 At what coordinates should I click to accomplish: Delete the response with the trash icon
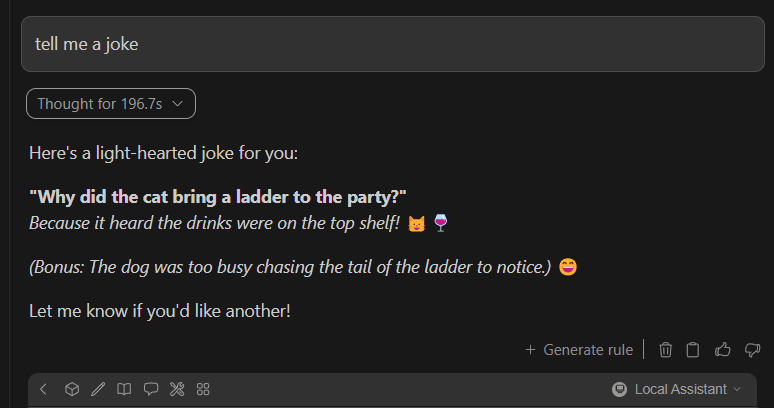click(x=665, y=350)
